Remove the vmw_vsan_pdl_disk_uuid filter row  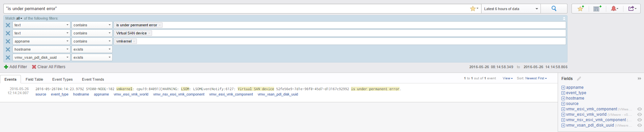[8, 57]
